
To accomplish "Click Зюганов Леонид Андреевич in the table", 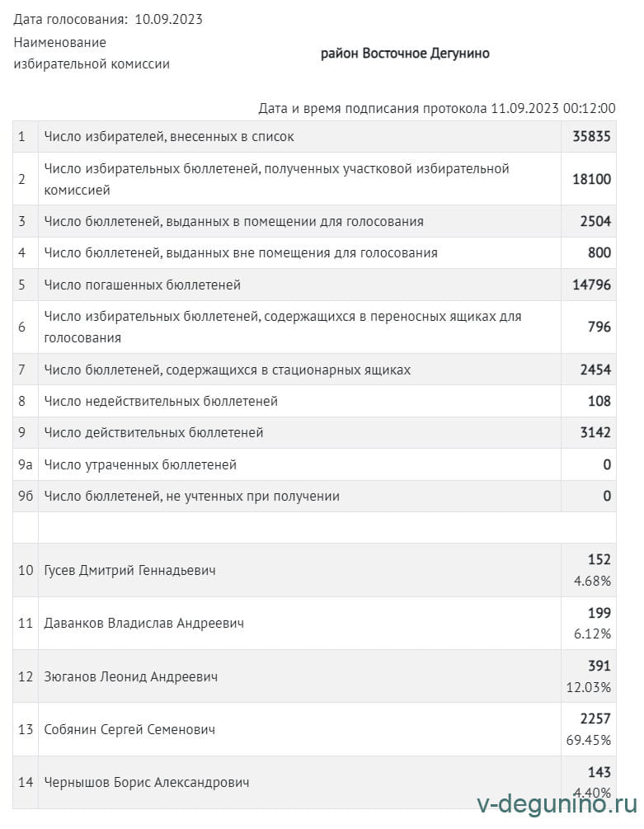I will coord(130,676).
